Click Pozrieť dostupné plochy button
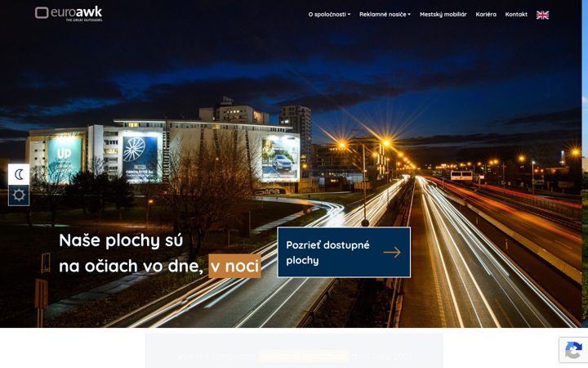The height and width of the screenshot is (368, 588). tap(344, 253)
